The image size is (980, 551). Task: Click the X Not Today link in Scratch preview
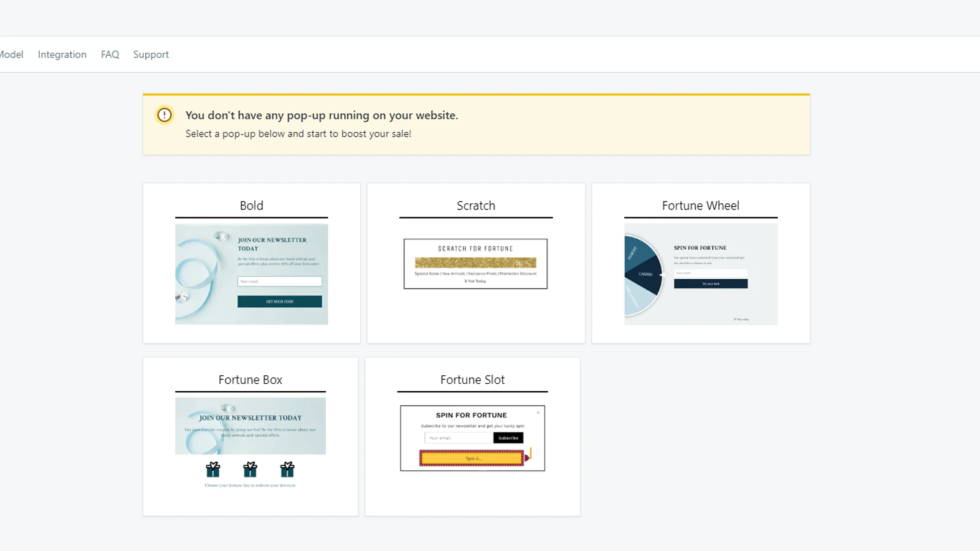pyautogui.click(x=475, y=282)
